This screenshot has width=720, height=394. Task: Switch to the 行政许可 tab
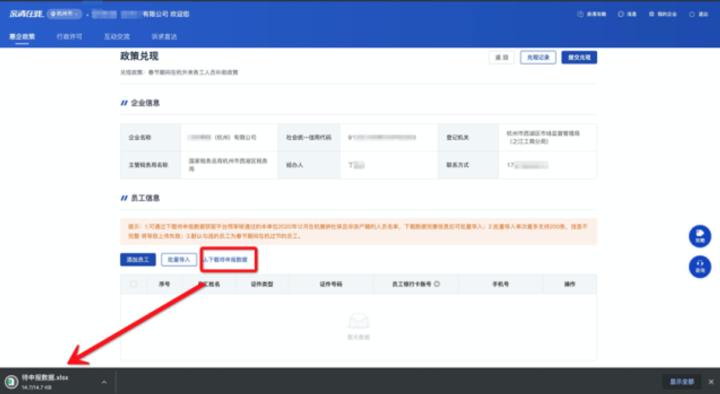coord(69,36)
